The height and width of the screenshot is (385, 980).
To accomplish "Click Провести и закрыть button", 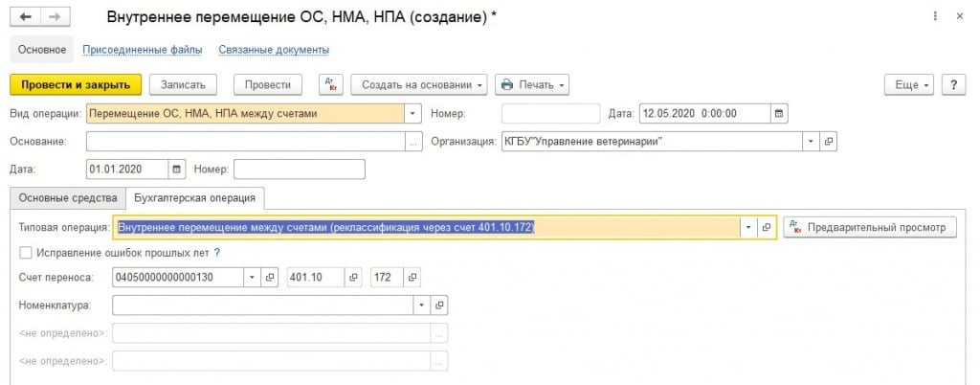I will tap(76, 84).
